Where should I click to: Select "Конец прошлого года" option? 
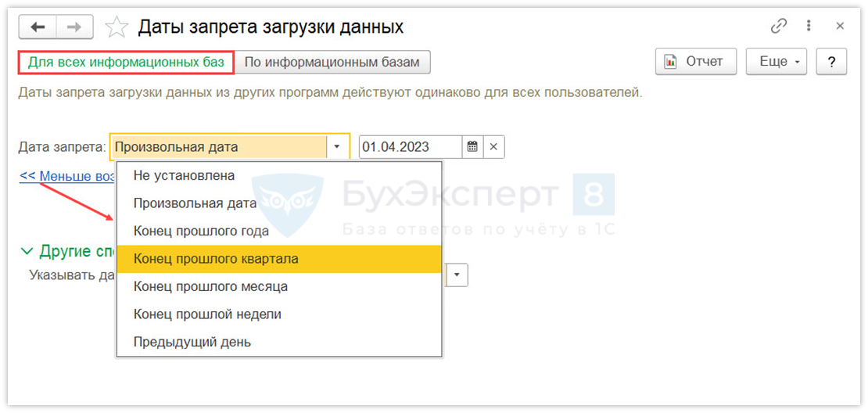click(x=201, y=231)
